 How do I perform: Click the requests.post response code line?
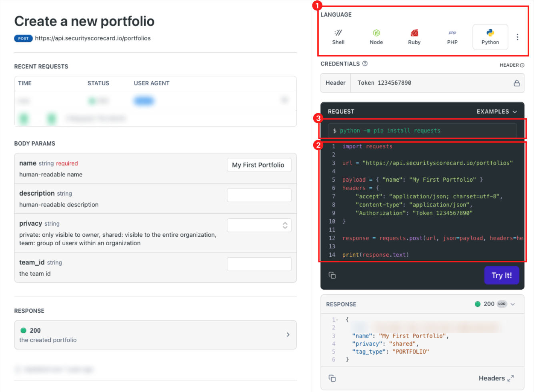pyautogui.click(x=433, y=238)
